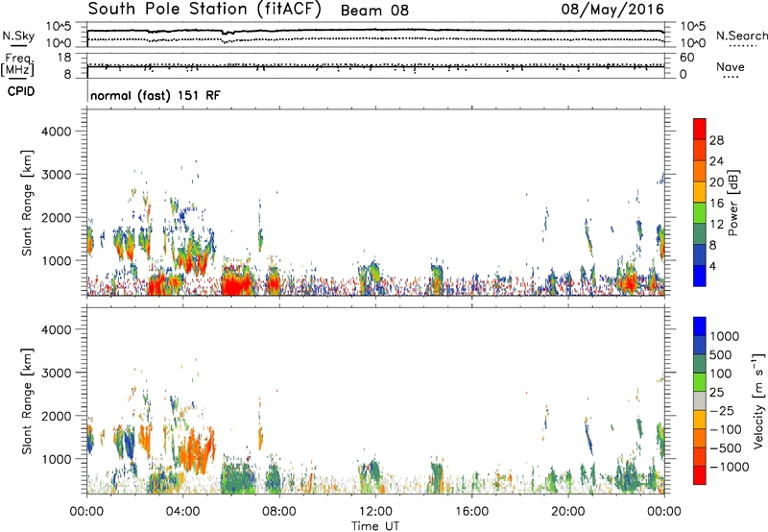The width and height of the screenshot is (768, 532).
Task: Select the 4 tick on Power colorbar
Action: 713,266
